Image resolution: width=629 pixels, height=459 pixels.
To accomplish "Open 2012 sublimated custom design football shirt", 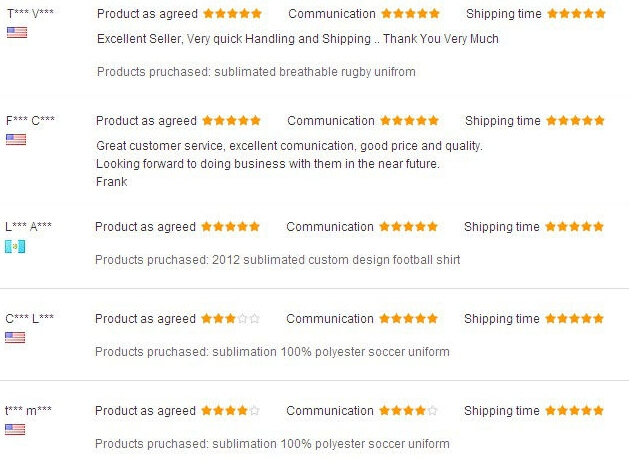I will pyautogui.click(x=336, y=260).
